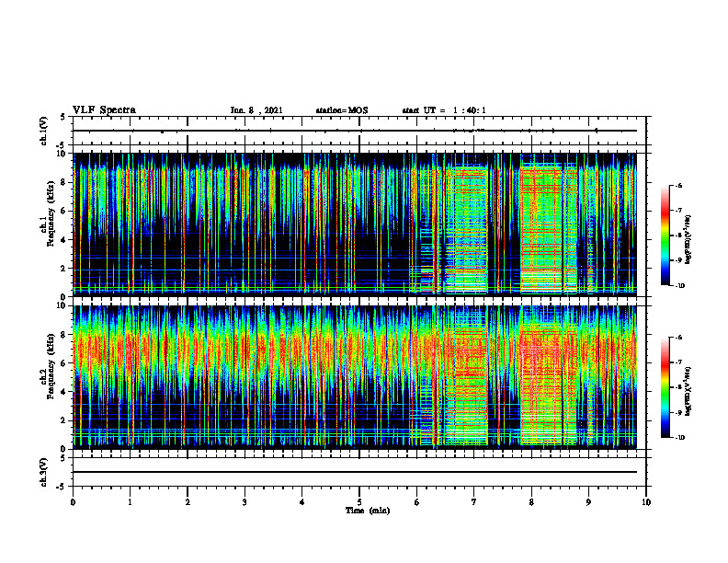Click the 3 tick on the Time axis

[x=245, y=502]
